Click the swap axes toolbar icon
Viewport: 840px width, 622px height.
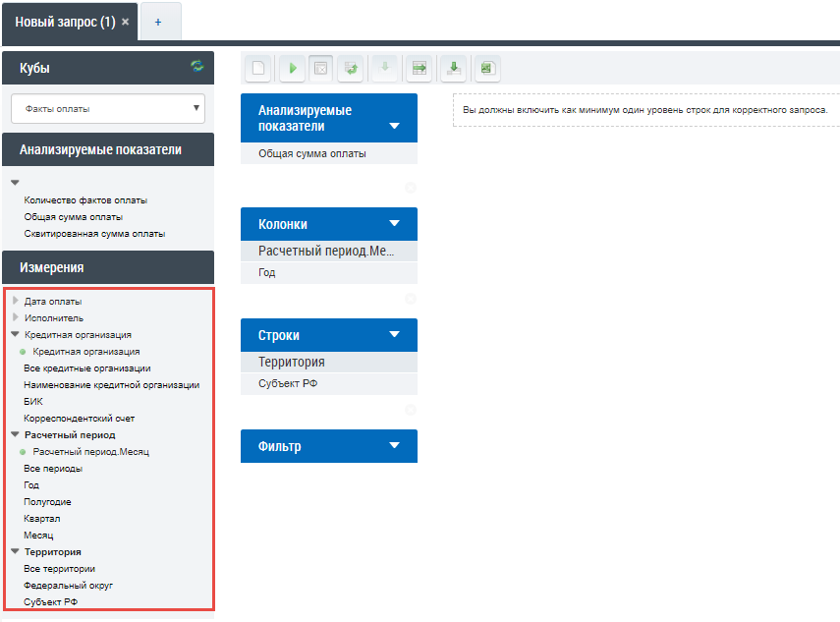[353, 68]
